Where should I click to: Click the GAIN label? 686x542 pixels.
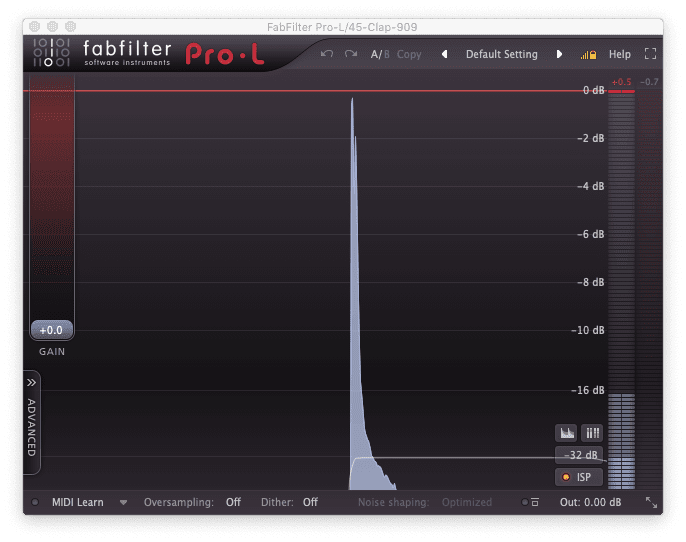point(52,352)
